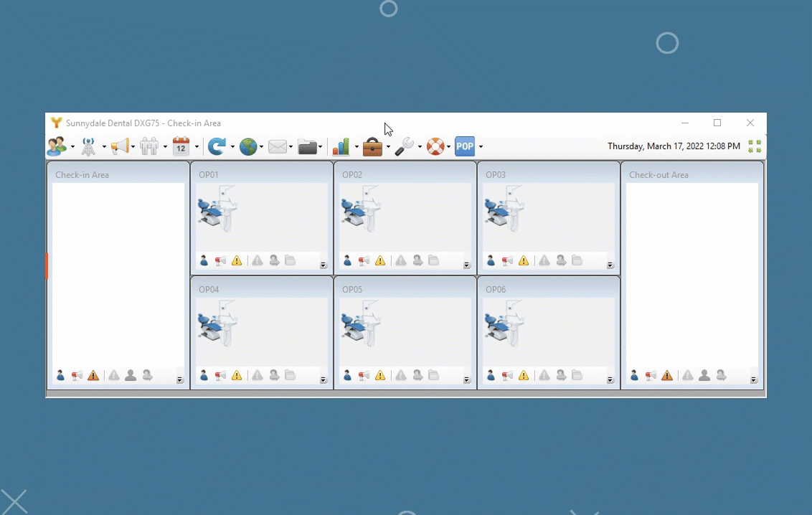Click the person icon in OP06 panel
This screenshot has width=812, height=515.
click(491, 375)
